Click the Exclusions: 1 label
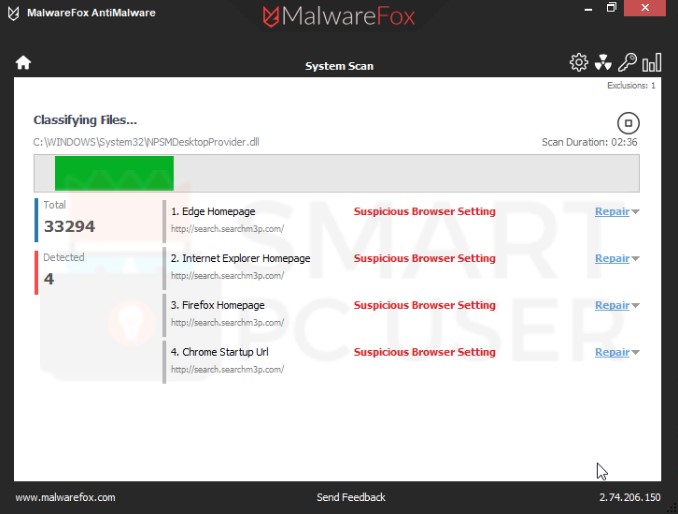 [631, 86]
